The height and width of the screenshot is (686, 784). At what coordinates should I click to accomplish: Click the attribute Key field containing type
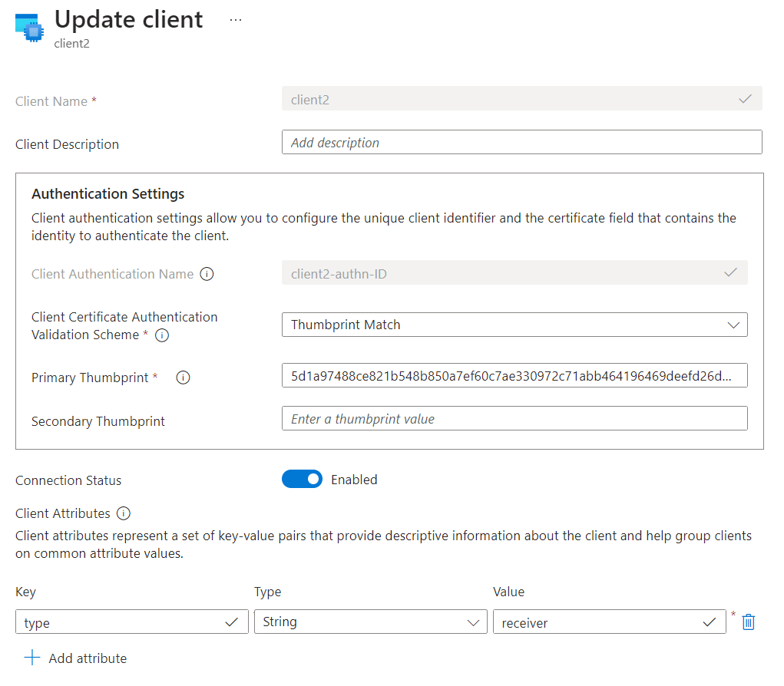123,622
